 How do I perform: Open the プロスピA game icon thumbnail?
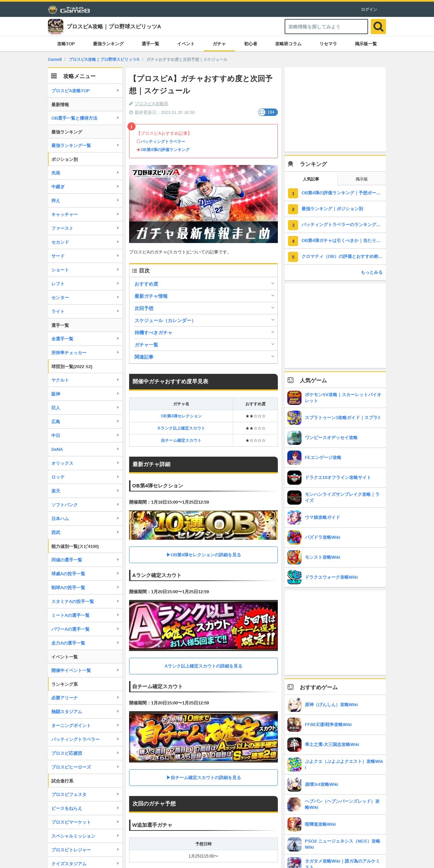click(x=55, y=26)
